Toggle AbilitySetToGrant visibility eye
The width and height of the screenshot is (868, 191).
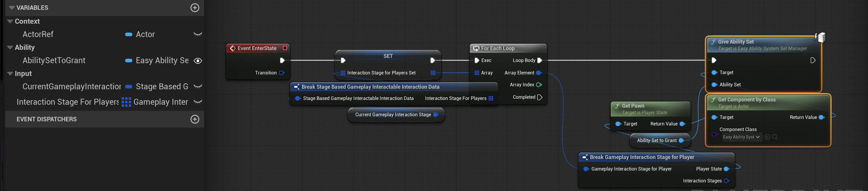(198, 61)
